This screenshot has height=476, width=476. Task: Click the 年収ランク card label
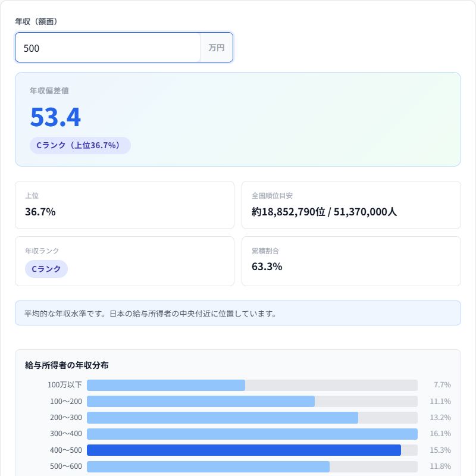coord(42,250)
